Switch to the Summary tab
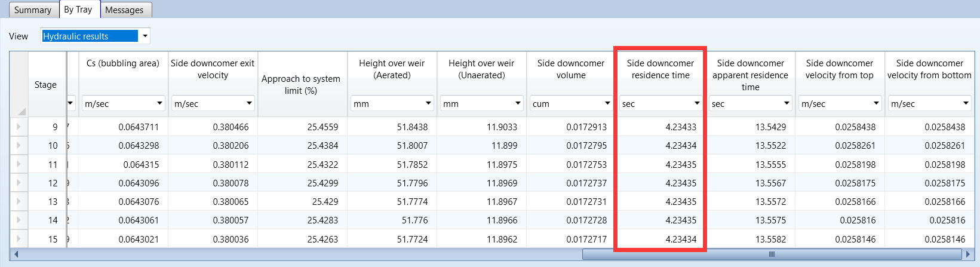Viewport: 980px width, 267px height. (33, 10)
